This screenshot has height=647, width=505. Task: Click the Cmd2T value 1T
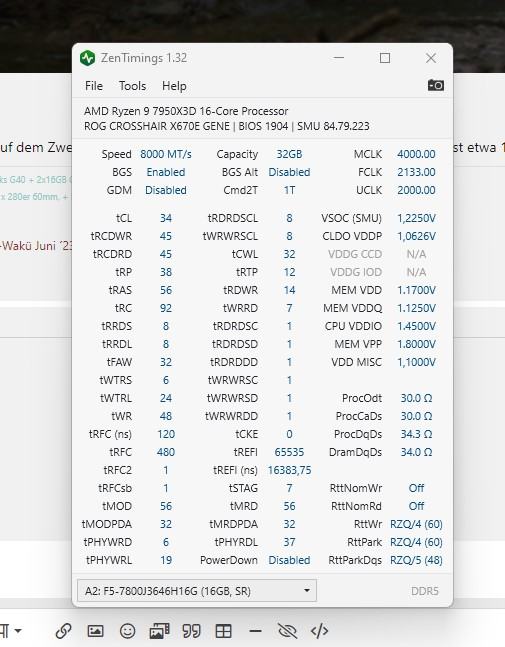pos(289,190)
